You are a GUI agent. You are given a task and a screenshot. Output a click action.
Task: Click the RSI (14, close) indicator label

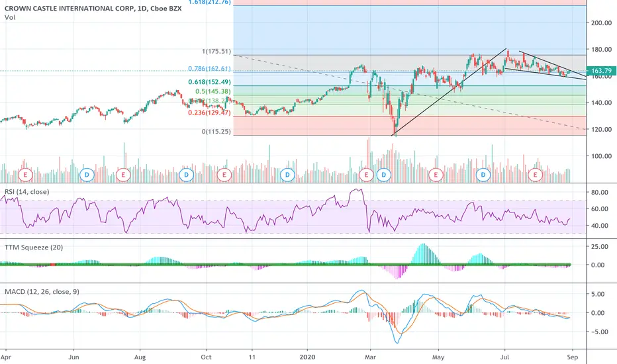26,192
